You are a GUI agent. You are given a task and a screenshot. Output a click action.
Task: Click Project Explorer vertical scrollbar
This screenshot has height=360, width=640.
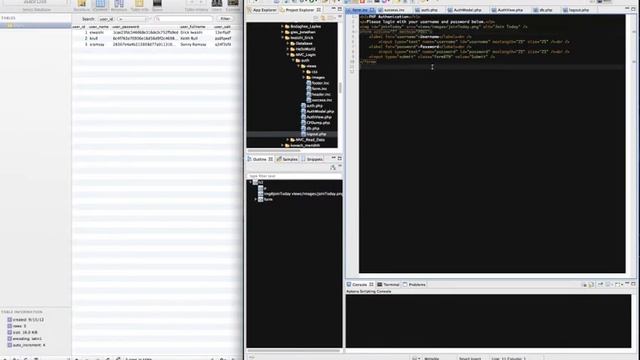click(340, 87)
